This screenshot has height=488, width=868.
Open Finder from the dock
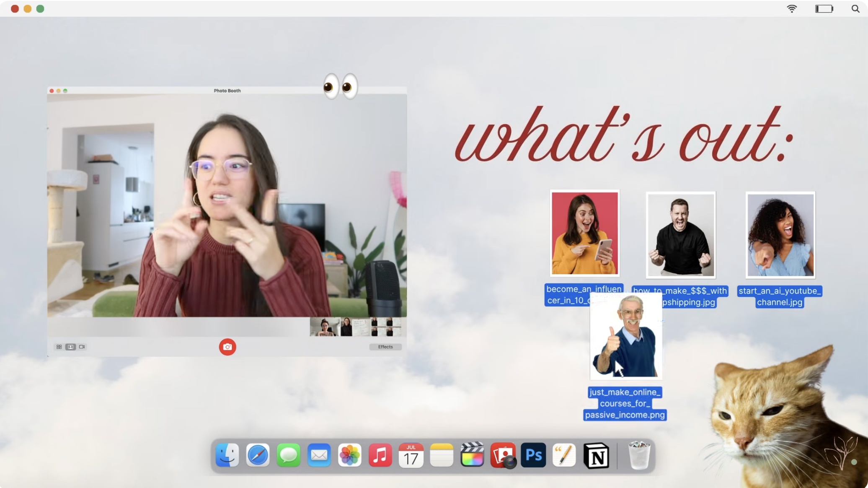click(227, 455)
